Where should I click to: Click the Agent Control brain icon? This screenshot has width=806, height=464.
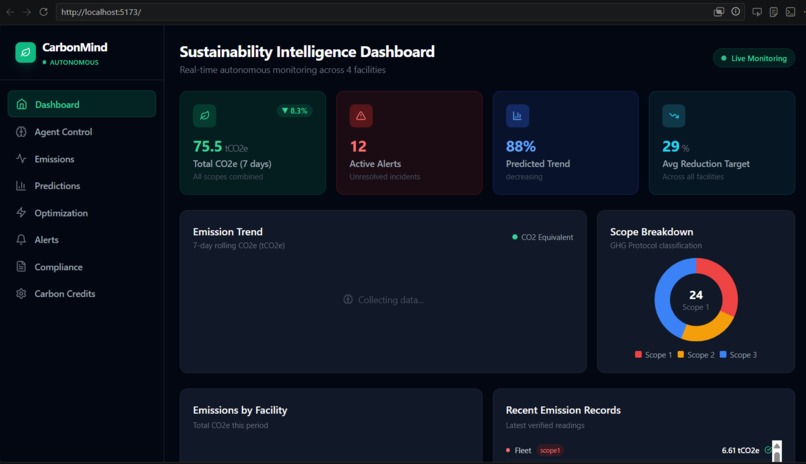(21, 132)
